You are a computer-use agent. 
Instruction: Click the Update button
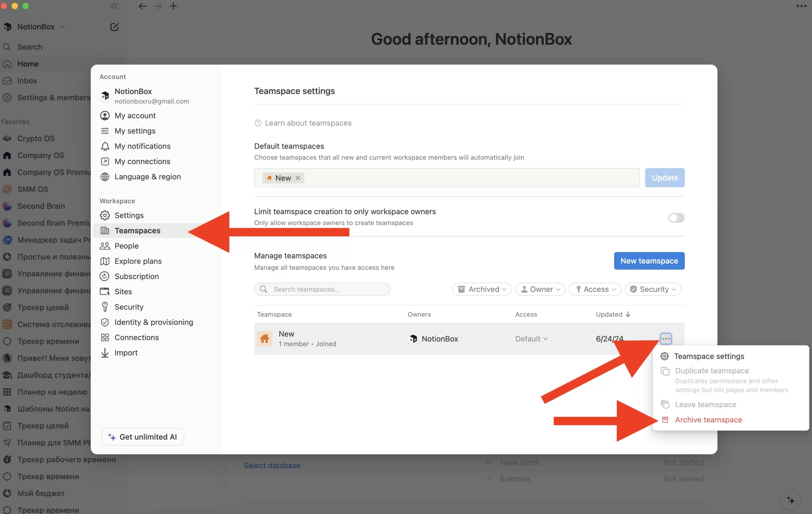click(x=665, y=178)
